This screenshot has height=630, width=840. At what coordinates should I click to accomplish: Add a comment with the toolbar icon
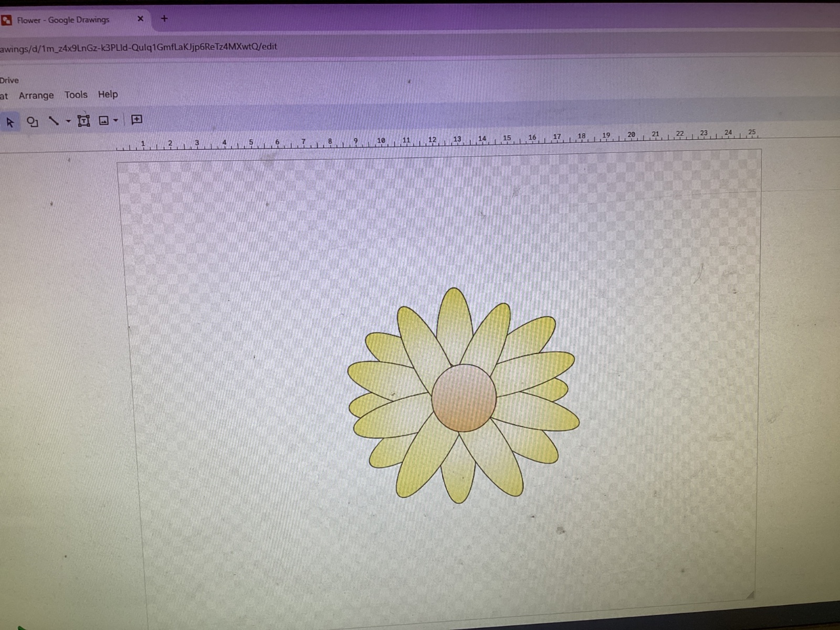[136, 120]
